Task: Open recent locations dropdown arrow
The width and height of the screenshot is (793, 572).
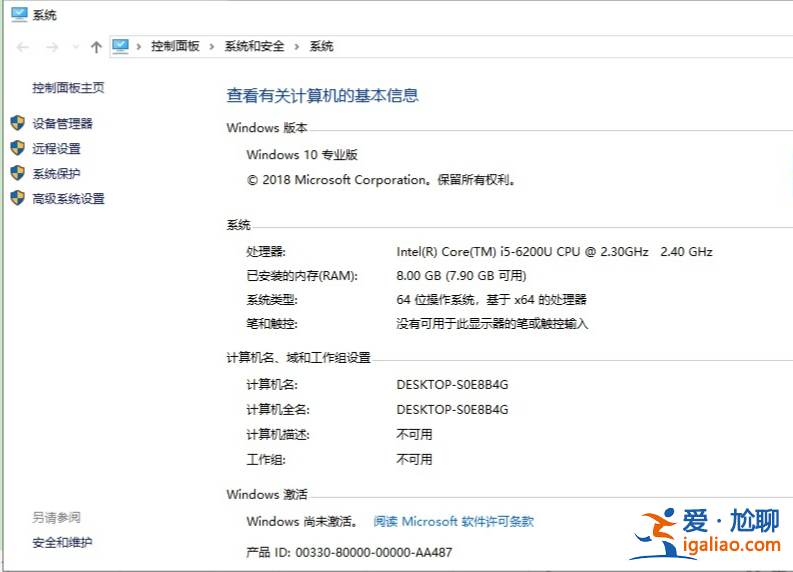Action: click(76, 47)
